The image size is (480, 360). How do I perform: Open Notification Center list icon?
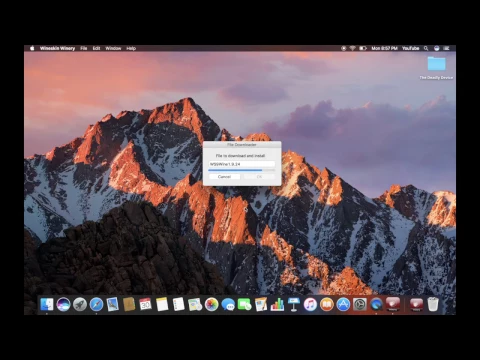click(x=447, y=48)
